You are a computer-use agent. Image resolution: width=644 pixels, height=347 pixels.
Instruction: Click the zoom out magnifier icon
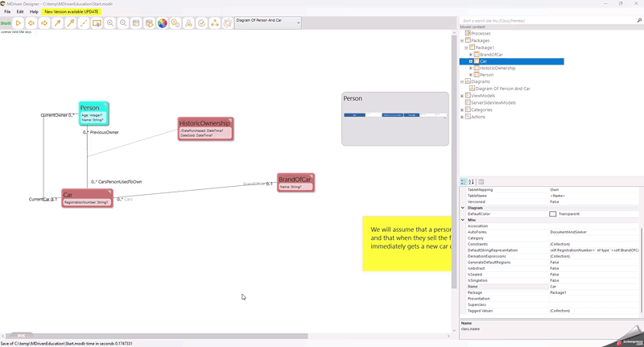click(x=123, y=23)
